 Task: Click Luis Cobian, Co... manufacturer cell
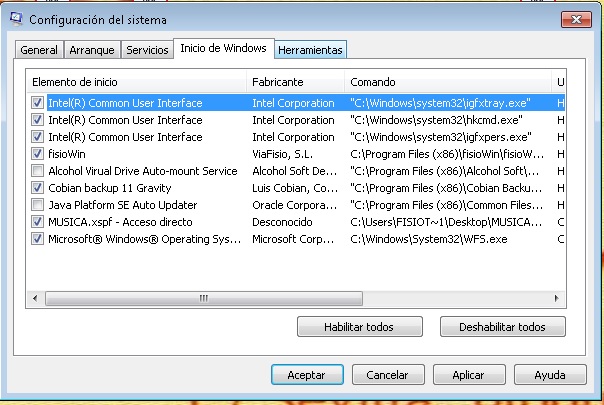pos(295,188)
